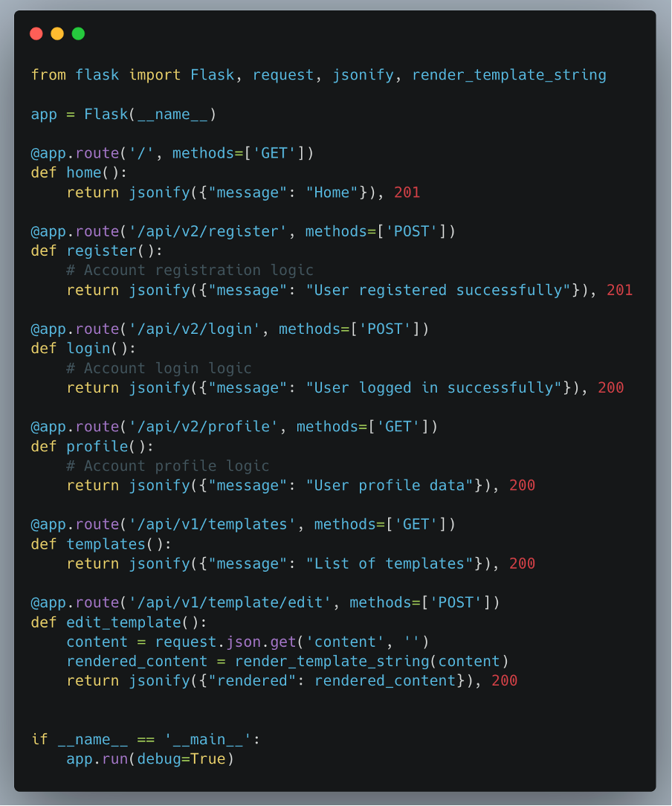The width and height of the screenshot is (672, 806).
Task: Click the rendered_content variable assignment
Action: click(x=137, y=661)
